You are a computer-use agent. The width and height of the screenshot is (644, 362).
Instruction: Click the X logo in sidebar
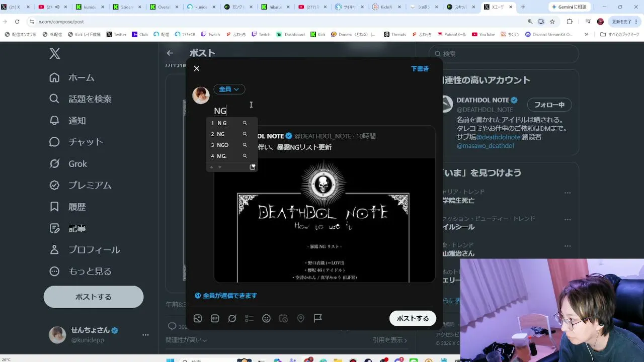(x=55, y=54)
